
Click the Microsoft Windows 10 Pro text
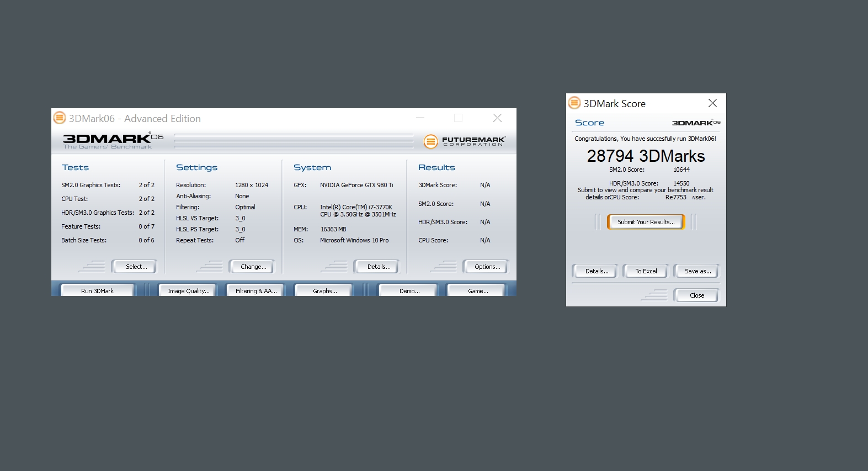(354, 240)
